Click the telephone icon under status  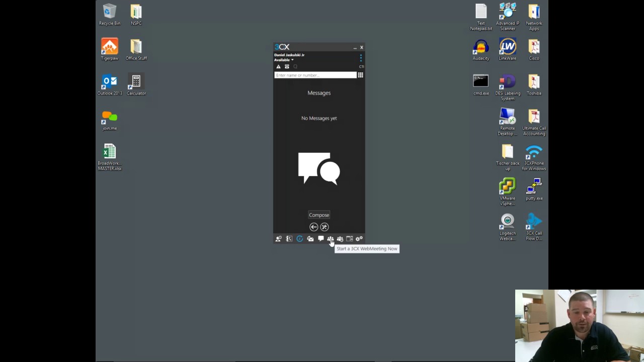click(x=287, y=67)
